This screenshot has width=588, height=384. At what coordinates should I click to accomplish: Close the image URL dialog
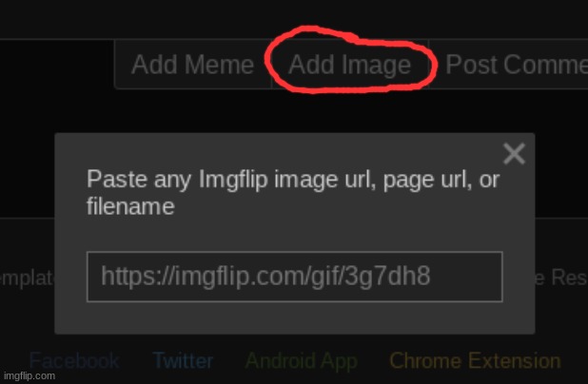tap(514, 154)
